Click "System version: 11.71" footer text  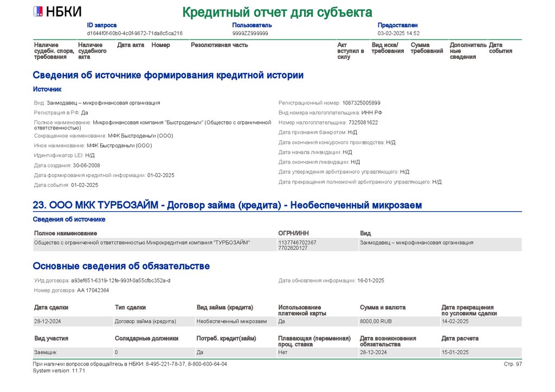tap(59, 371)
